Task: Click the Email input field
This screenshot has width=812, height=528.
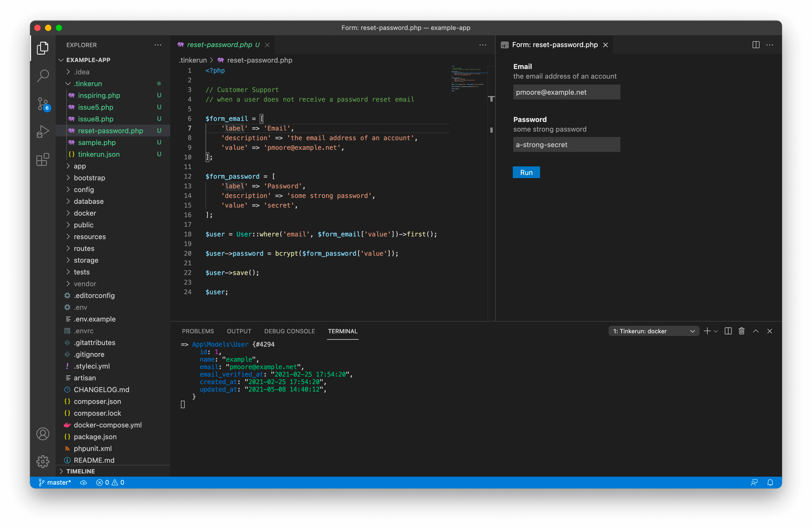Action: tap(566, 92)
